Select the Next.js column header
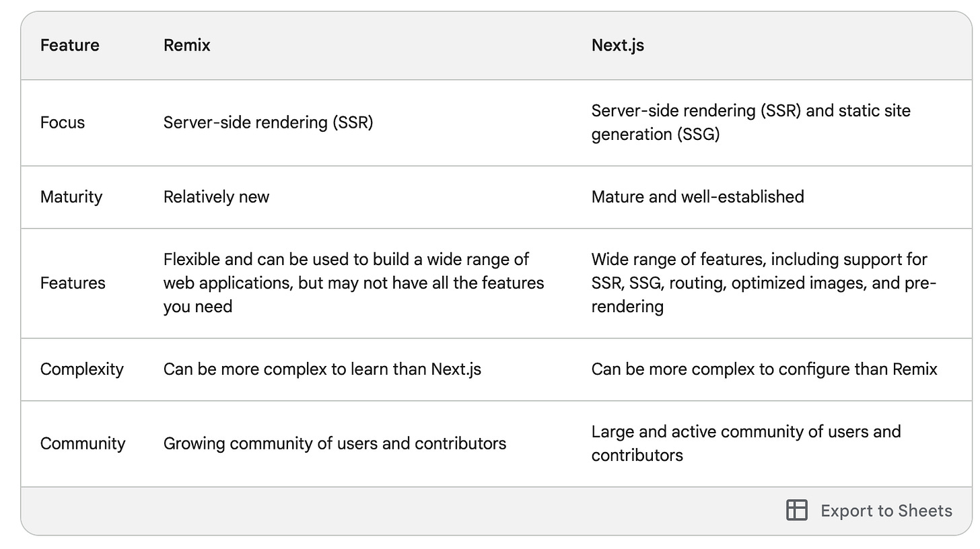Image resolution: width=980 pixels, height=549 pixels. [x=617, y=45]
